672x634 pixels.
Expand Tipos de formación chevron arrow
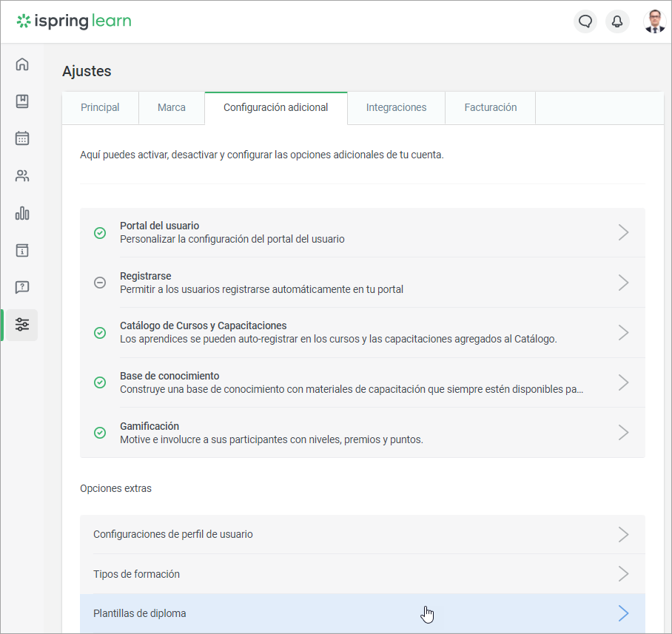[x=623, y=574]
